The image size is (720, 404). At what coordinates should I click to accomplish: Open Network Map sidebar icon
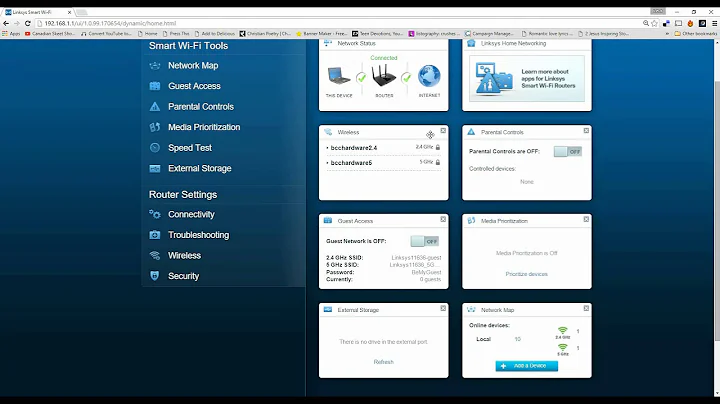(155, 66)
